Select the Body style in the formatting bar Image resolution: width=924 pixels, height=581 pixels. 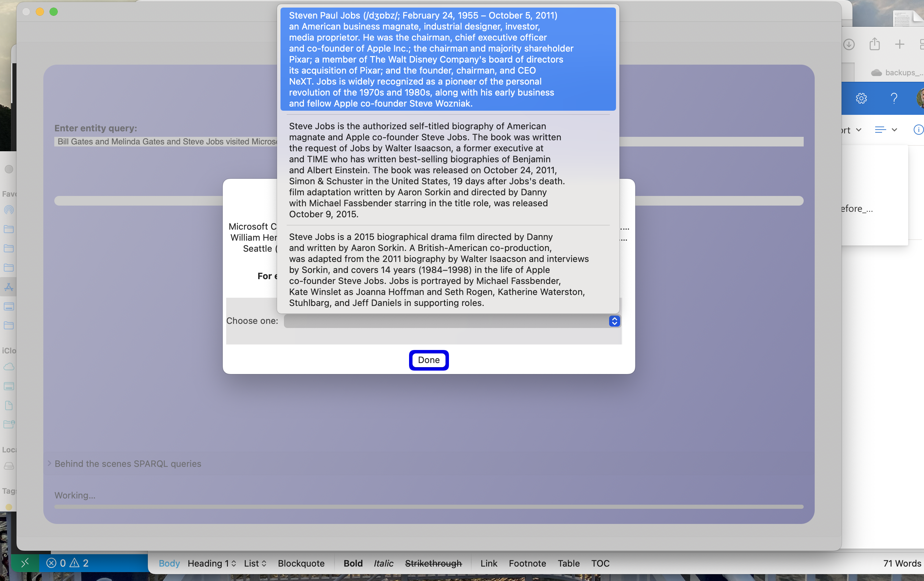(169, 563)
